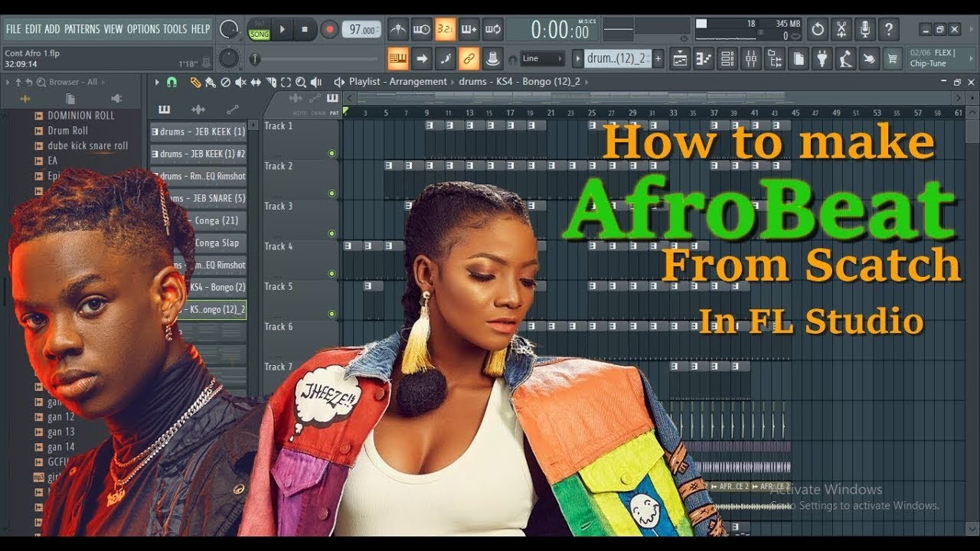Screen dimensions: 980x551
Task: Select the playlist Select tool
Action: (x=286, y=82)
